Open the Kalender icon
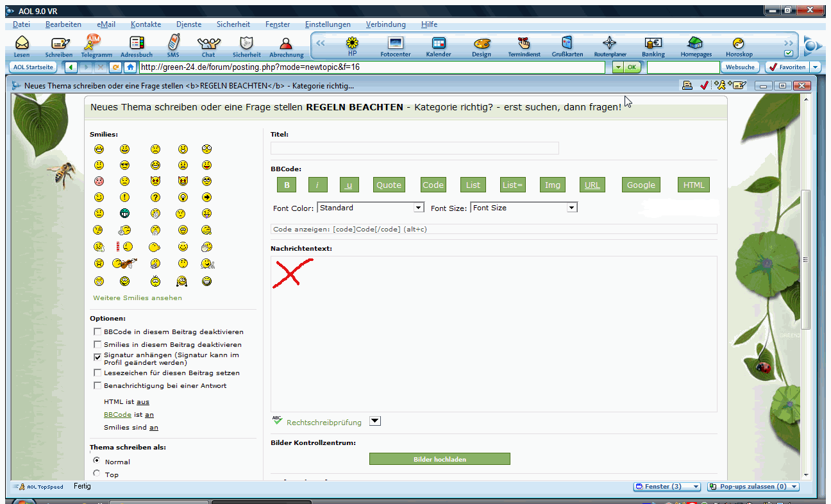 click(x=439, y=46)
